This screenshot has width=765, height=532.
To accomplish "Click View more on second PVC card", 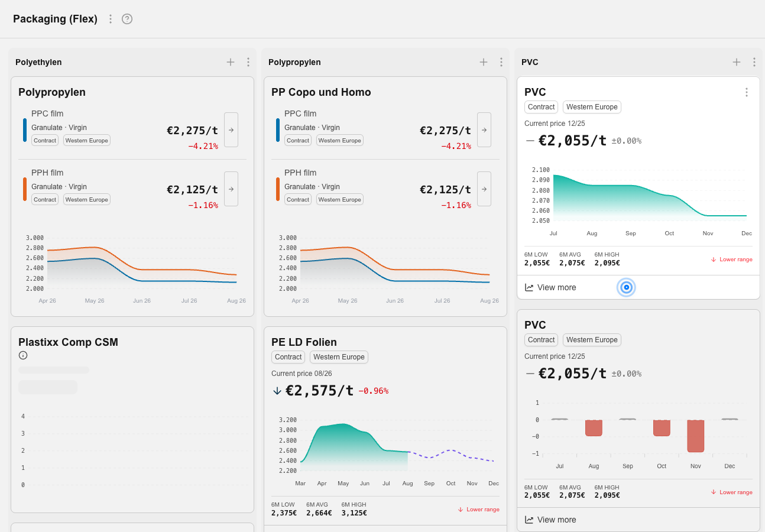I will 550,520.
